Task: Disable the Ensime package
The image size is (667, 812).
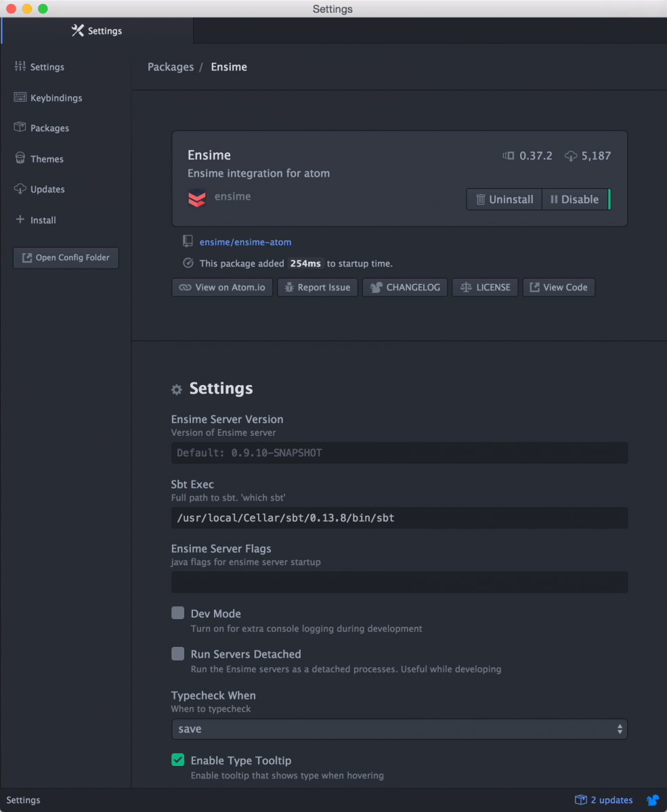Action: pyautogui.click(x=574, y=200)
